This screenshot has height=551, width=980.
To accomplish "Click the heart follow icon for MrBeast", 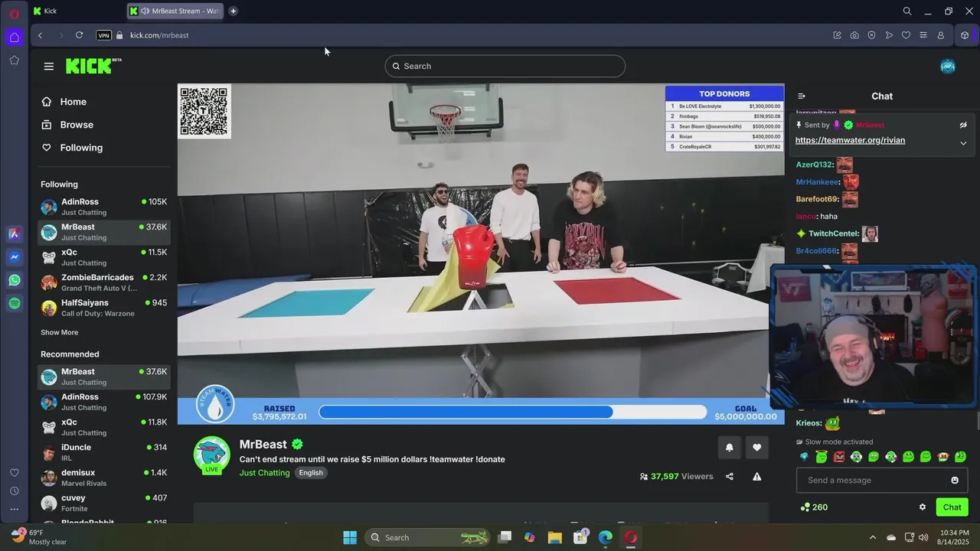I will (x=757, y=448).
